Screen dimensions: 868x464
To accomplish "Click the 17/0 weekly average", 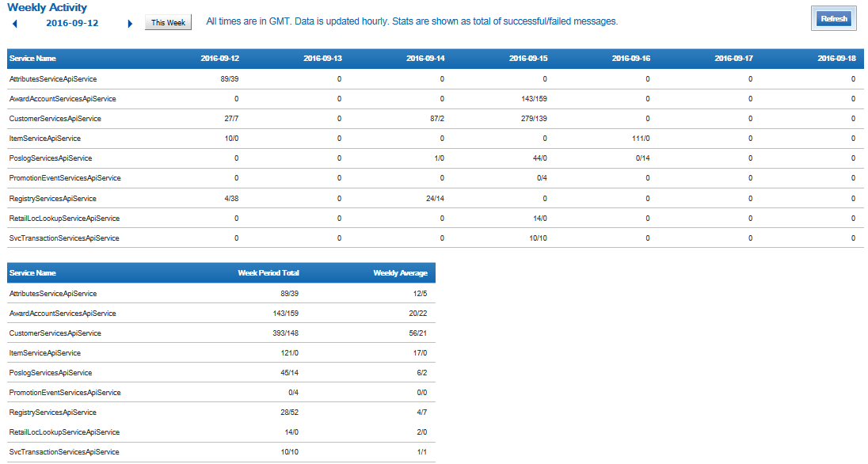I will (x=421, y=353).
